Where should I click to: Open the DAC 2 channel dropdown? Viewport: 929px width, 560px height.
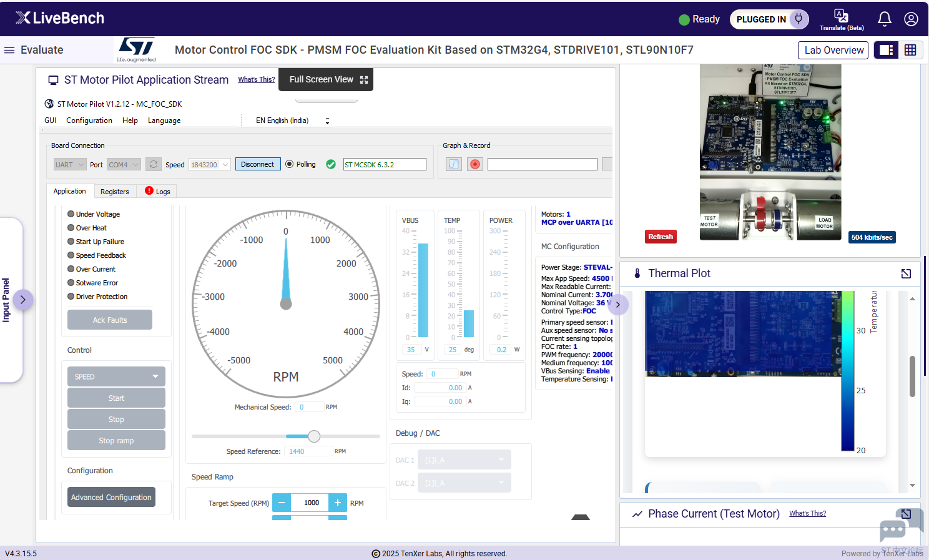point(466,483)
